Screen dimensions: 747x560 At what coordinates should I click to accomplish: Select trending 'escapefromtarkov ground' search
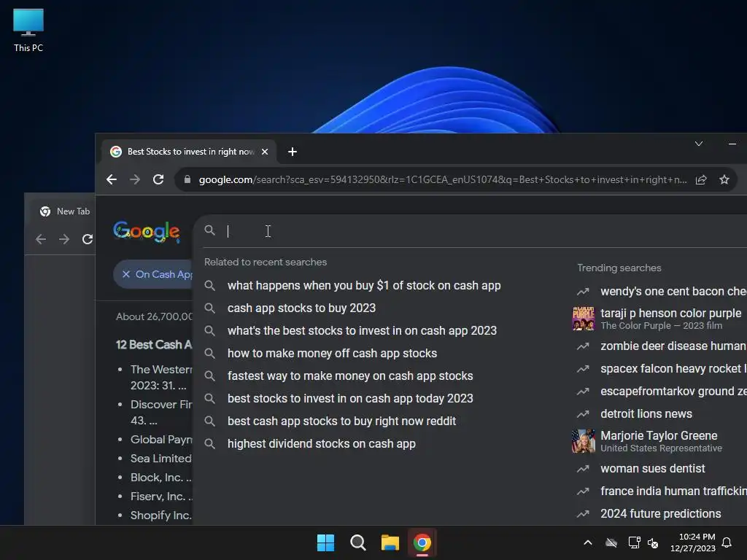point(673,391)
